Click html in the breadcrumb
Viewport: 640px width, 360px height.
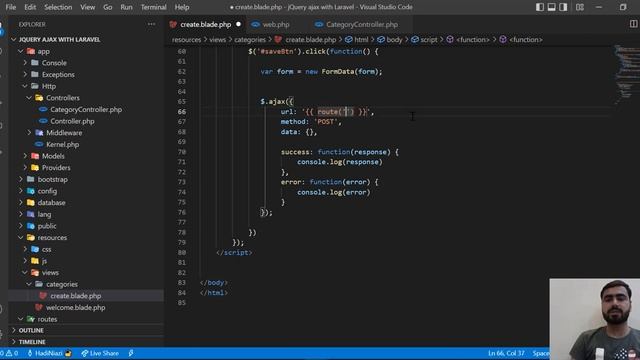click(x=357, y=40)
